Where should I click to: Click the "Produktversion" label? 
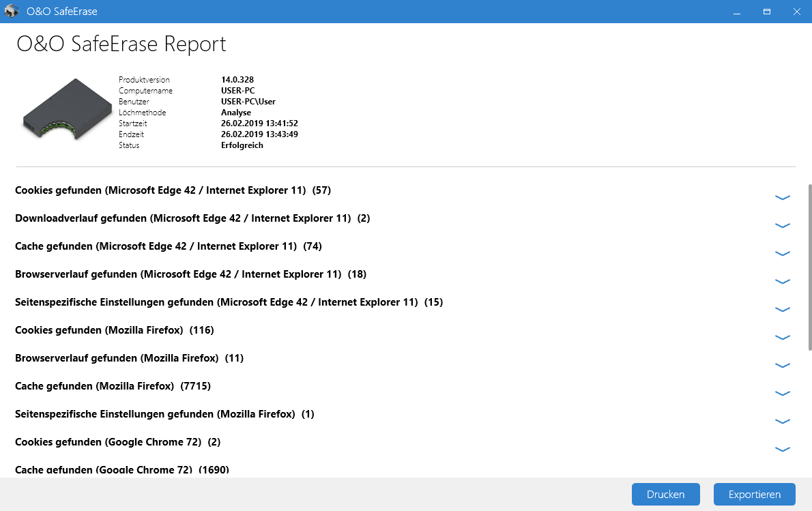[144, 80]
